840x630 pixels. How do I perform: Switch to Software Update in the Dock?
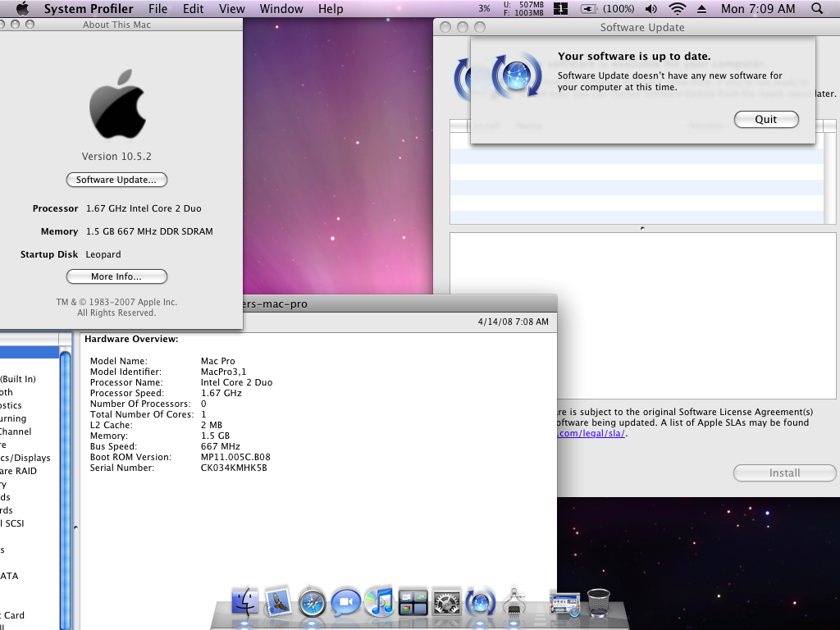[x=481, y=602]
